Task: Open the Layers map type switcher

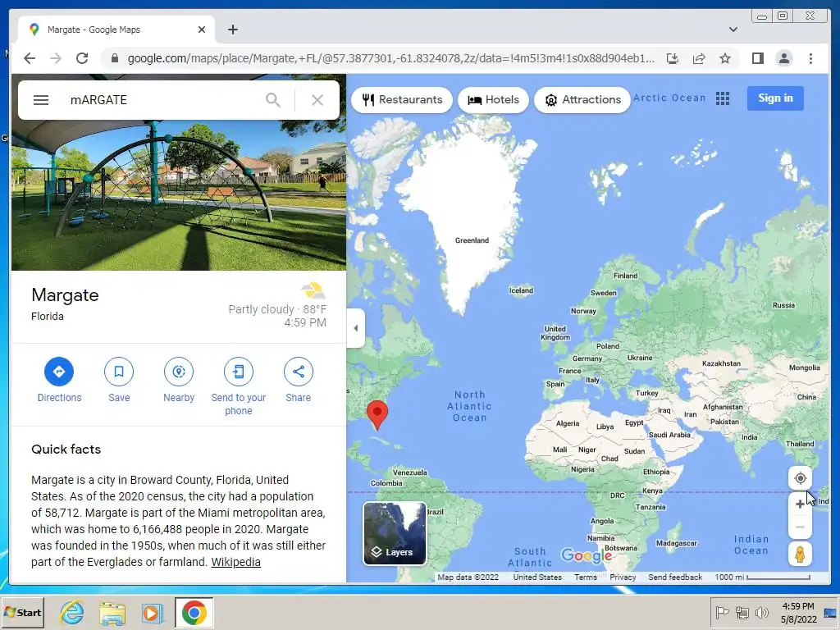Action: [x=395, y=533]
